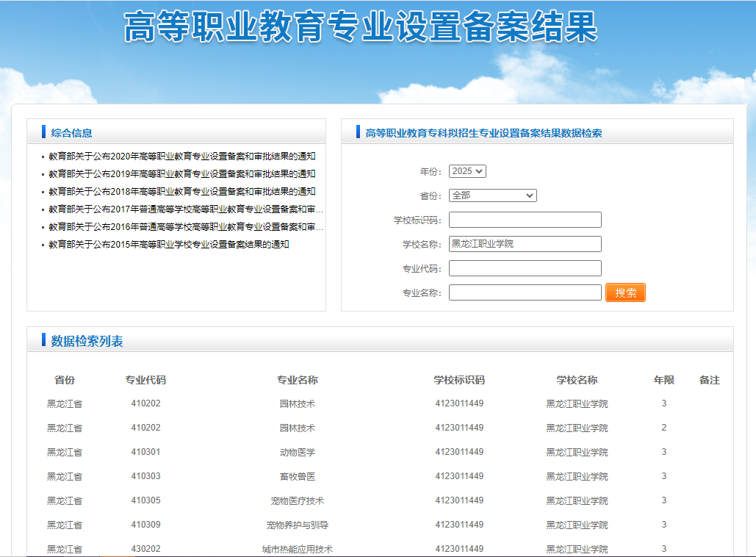
Task: Open the 2020年 高等职业教育专业设置 notice link
Action: click(182, 156)
